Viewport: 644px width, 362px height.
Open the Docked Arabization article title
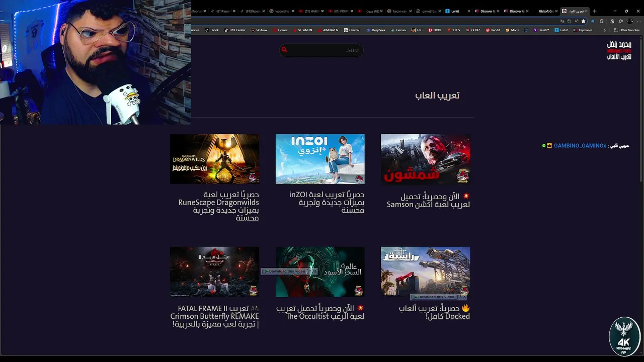pyautogui.click(x=434, y=312)
